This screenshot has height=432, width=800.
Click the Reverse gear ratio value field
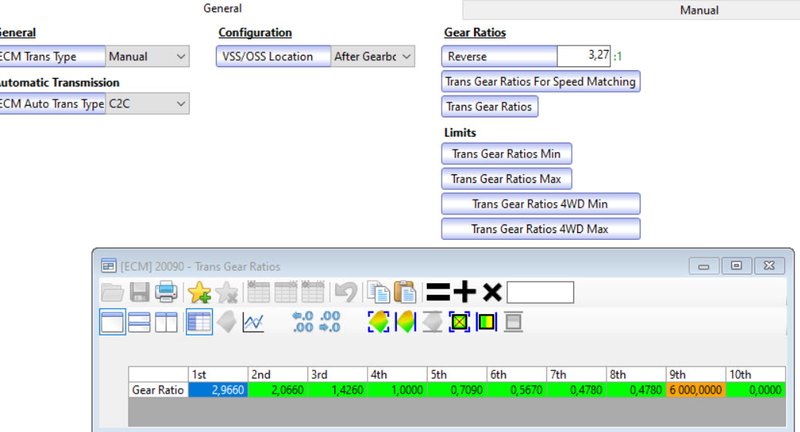(x=584, y=56)
